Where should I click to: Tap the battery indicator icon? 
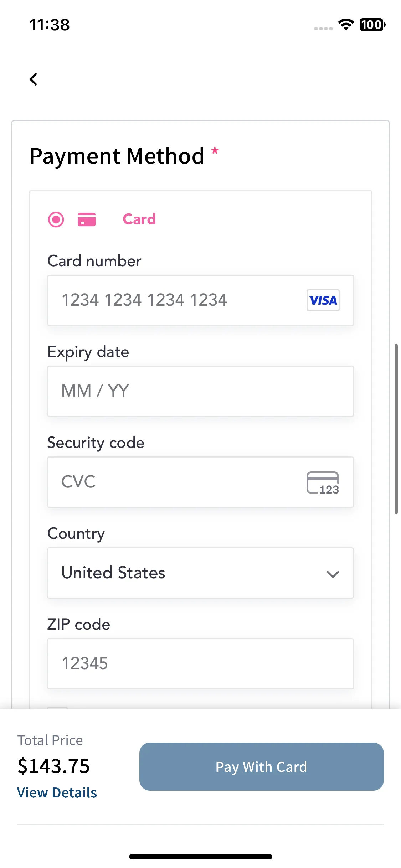[x=372, y=25]
